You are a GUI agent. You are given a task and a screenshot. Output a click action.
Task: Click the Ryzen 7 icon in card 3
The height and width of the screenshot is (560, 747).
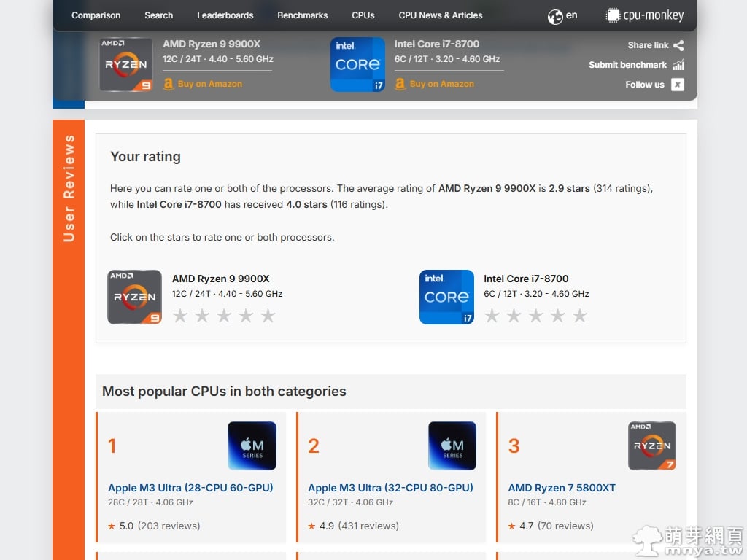pos(652,446)
